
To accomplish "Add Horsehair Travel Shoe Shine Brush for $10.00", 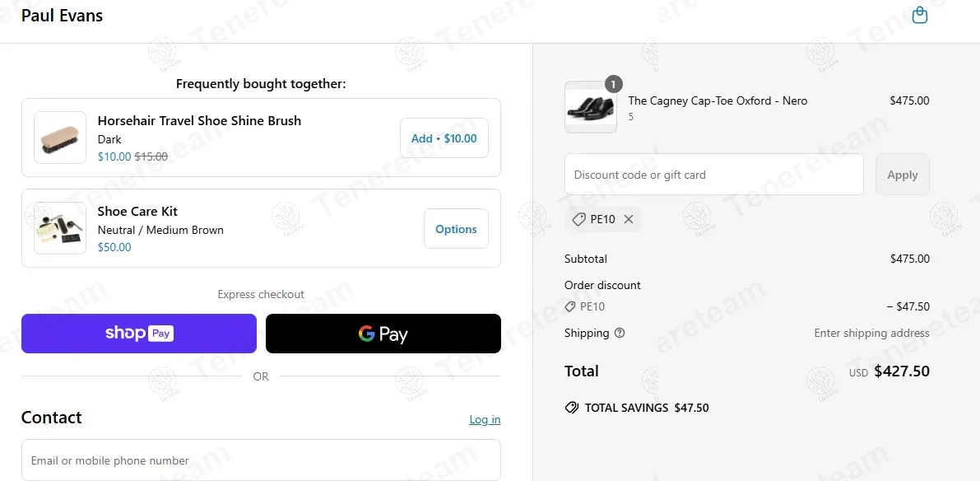I will click(x=444, y=138).
